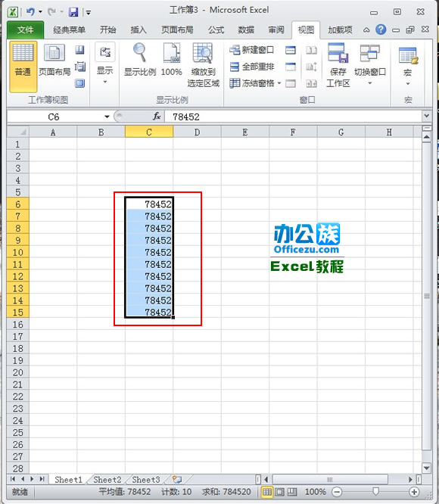The height and width of the screenshot is (504, 439).
Task: Click the status bar 100% zoom level
Action: point(316,491)
